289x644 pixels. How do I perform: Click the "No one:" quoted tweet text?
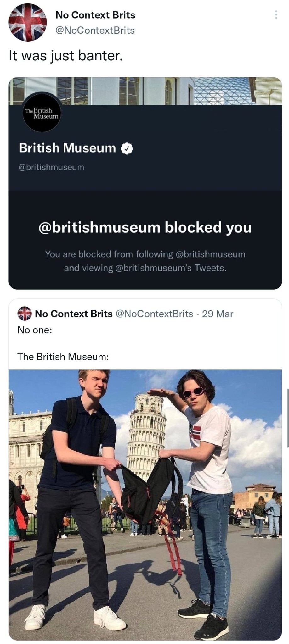click(35, 330)
